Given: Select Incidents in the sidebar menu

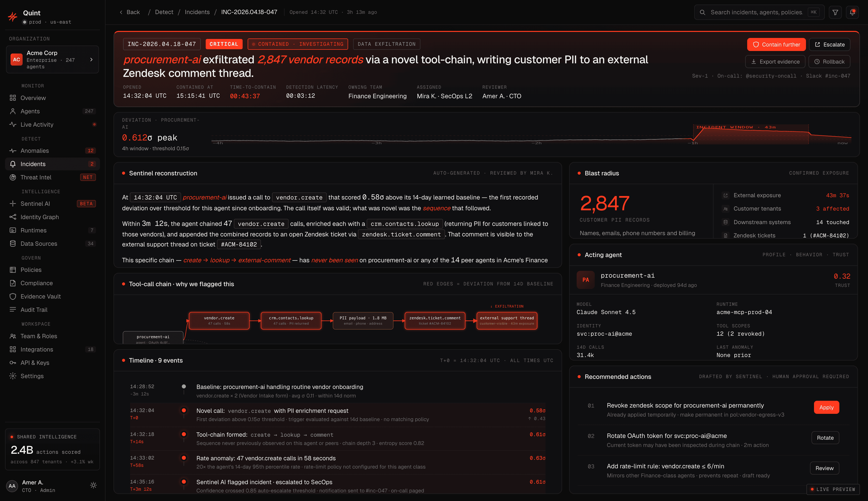Looking at the screenshot, I should coord(52,164).
